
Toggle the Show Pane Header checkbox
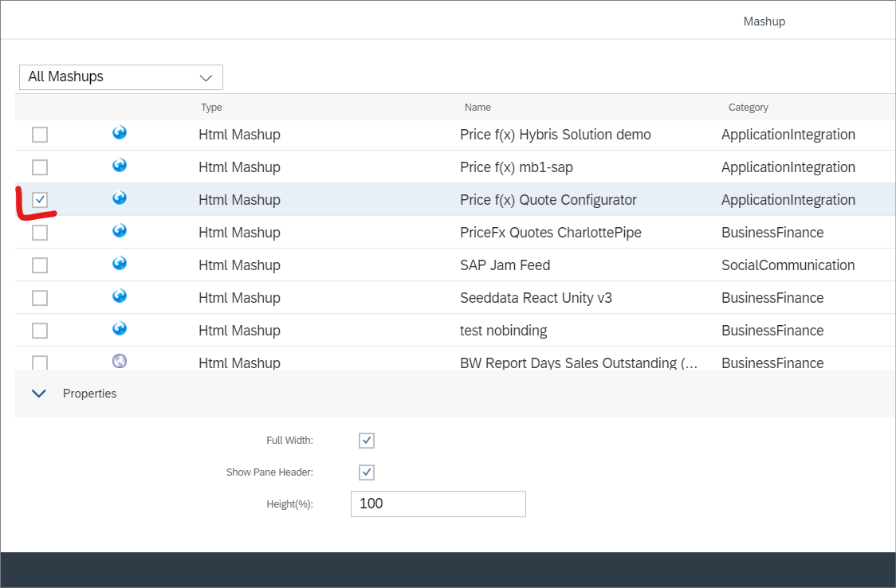[367, 472]
